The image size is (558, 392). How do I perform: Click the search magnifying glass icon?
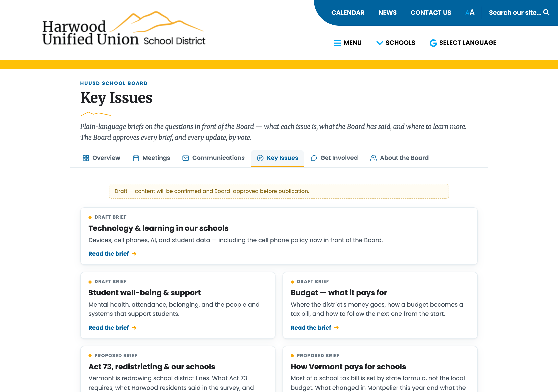[546, 12]
